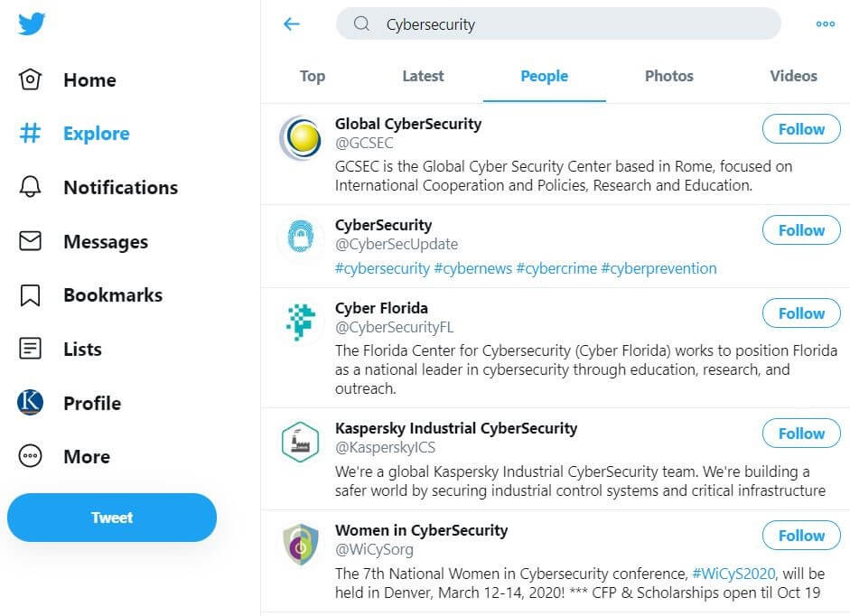Click the @WiCySorg handle

[374, 549]
